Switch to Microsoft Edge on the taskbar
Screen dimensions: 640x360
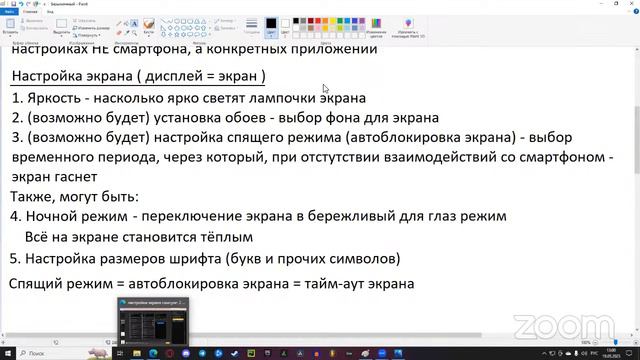[153, 353]
